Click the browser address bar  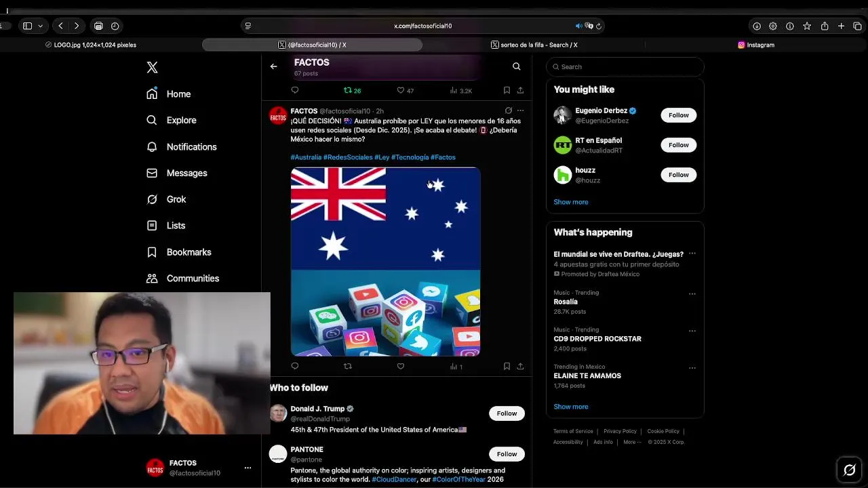point(422,26)
